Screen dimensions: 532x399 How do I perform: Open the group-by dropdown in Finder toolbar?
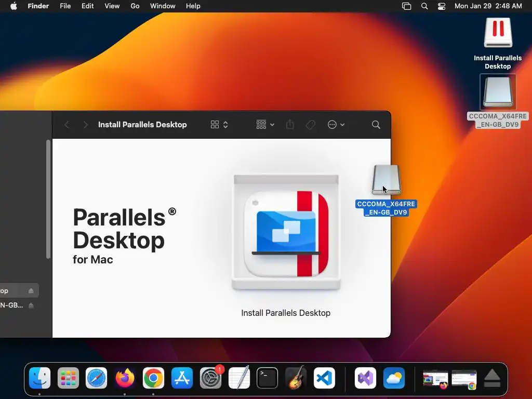(x=265, y=125)
